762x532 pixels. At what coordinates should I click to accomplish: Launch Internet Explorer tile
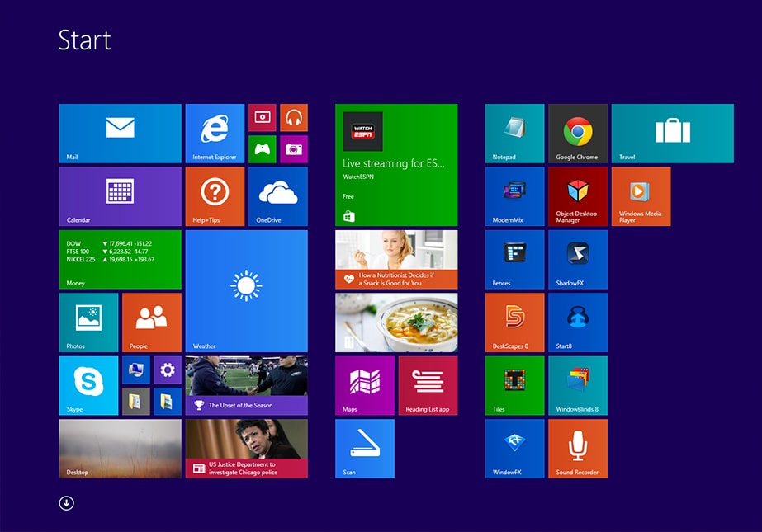click(x=215, y=134)
